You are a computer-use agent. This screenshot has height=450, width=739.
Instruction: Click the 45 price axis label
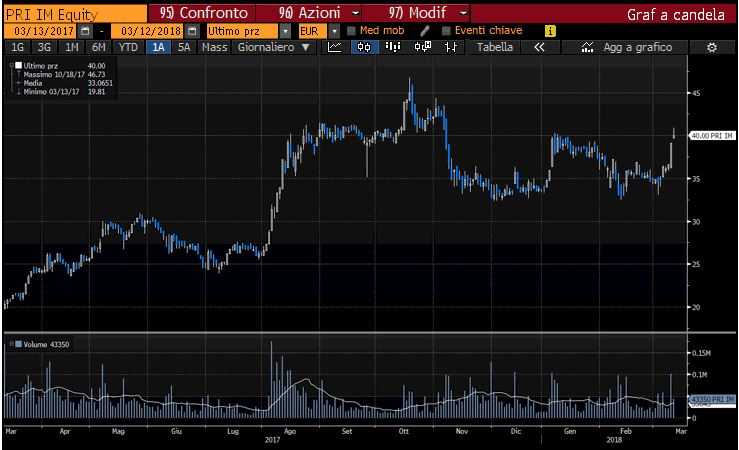(x=696, y=93)
